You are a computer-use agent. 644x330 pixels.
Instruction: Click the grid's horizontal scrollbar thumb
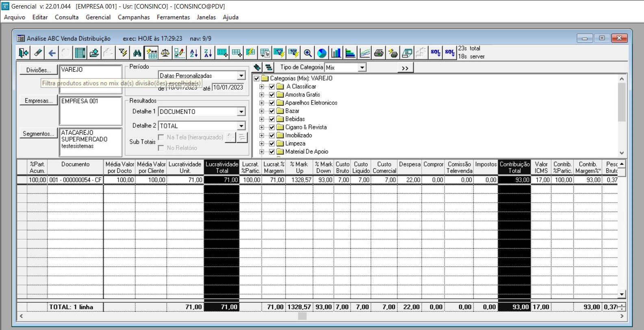tap(302, 316)
